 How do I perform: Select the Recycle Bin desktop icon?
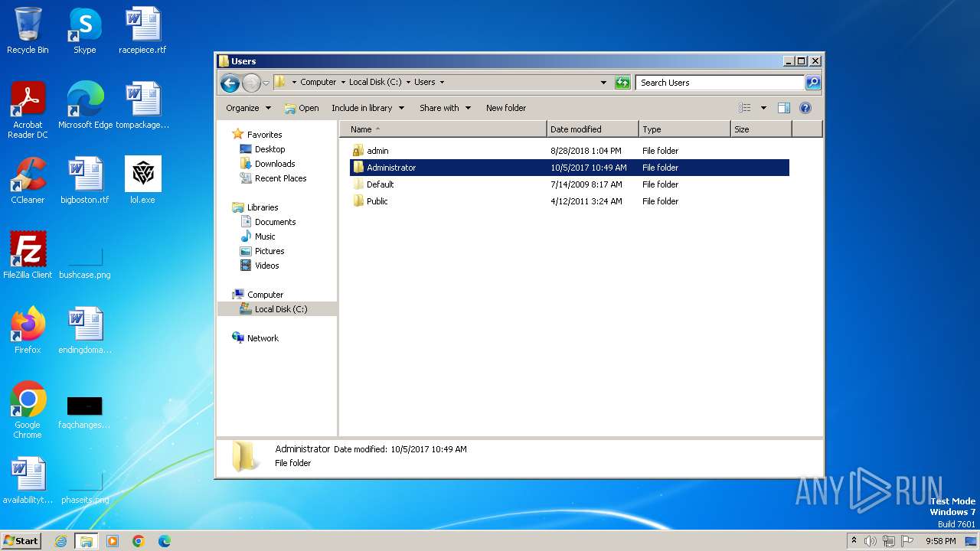(28, 31)
